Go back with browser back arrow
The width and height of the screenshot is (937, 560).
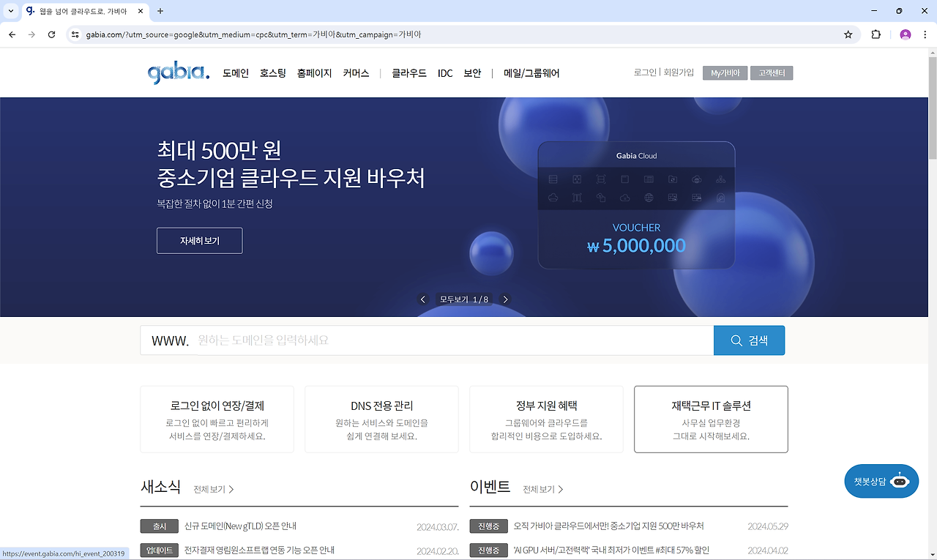12,34
